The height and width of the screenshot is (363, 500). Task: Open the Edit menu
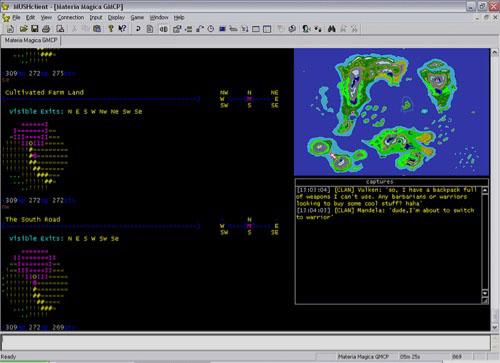click(x=30, y=17)
